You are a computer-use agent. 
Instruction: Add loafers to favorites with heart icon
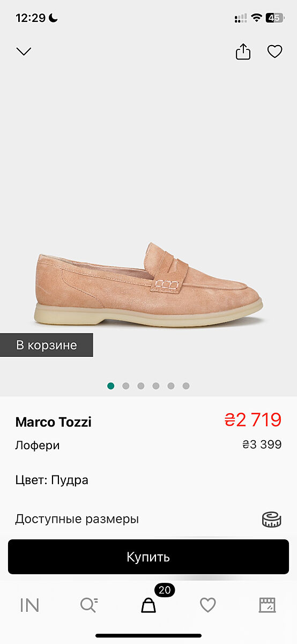275,52
